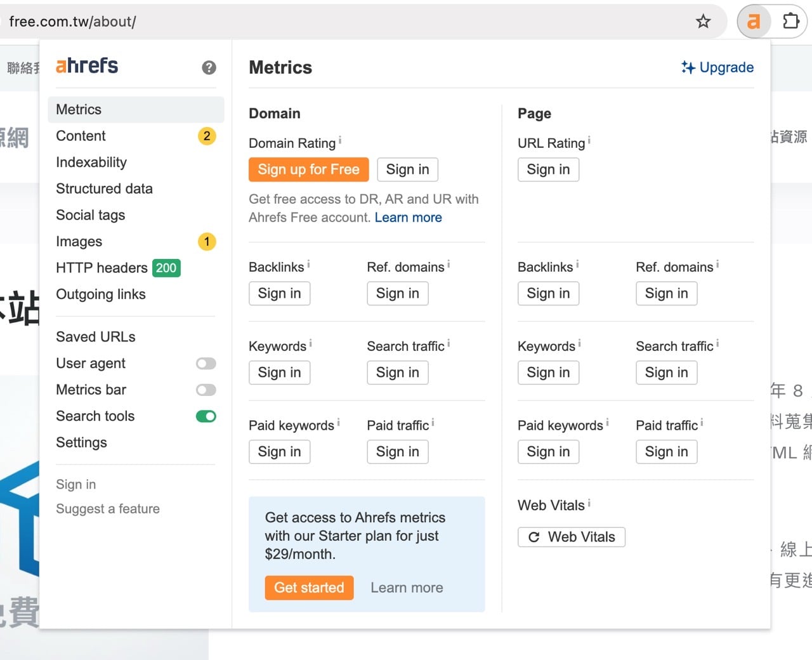The image size is (812, 660).
Task: Click Learn more beside Get started
Action: (407, 588)
